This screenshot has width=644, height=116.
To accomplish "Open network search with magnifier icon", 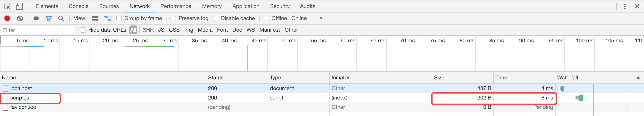I will (61, 19).
